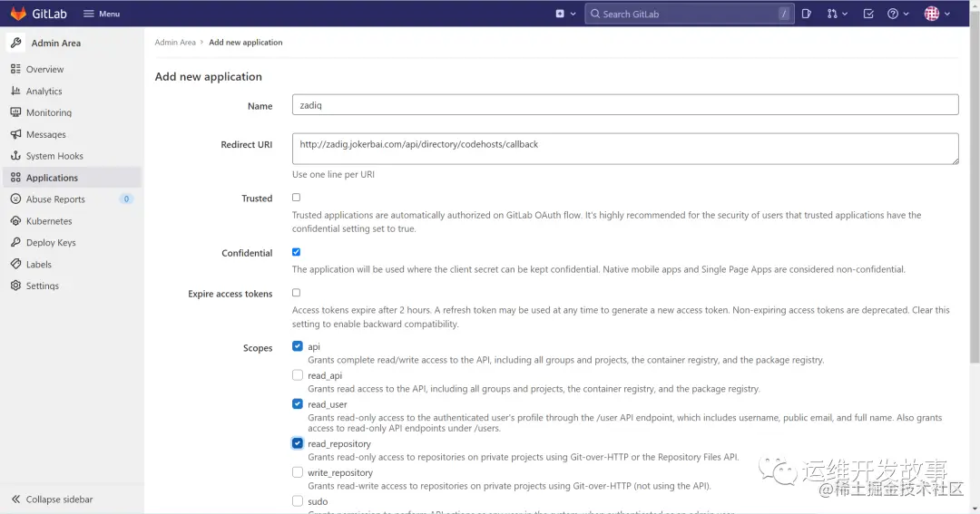Click the 'Use one line per URI' hint

click(x=333, y=174)
